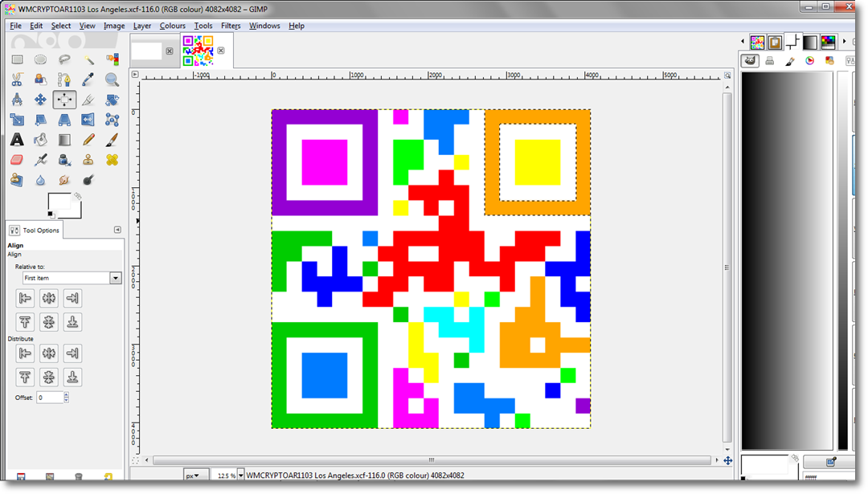
Task: Expand the 'Relative to' dropdown
Action: click(115, 278)
